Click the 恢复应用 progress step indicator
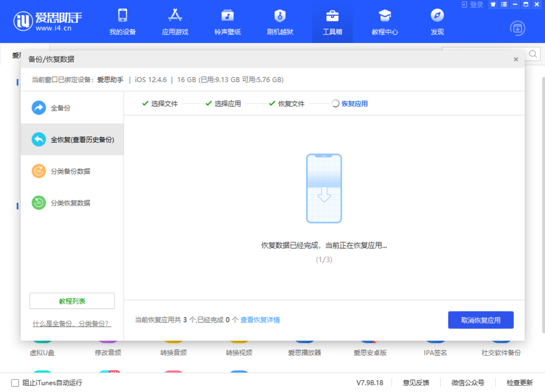 [350, 103]
